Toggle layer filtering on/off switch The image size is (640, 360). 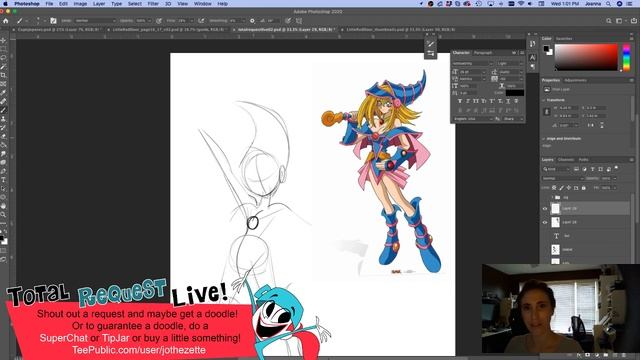tap(616, 168)
